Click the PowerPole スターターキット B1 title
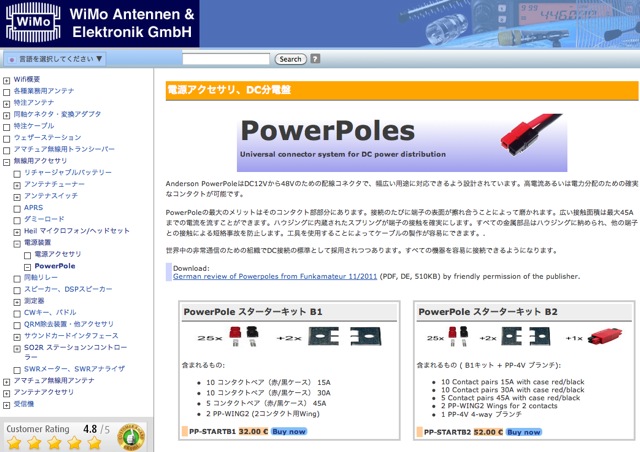Screen dimensions: 640x452 tap(253, 312)
